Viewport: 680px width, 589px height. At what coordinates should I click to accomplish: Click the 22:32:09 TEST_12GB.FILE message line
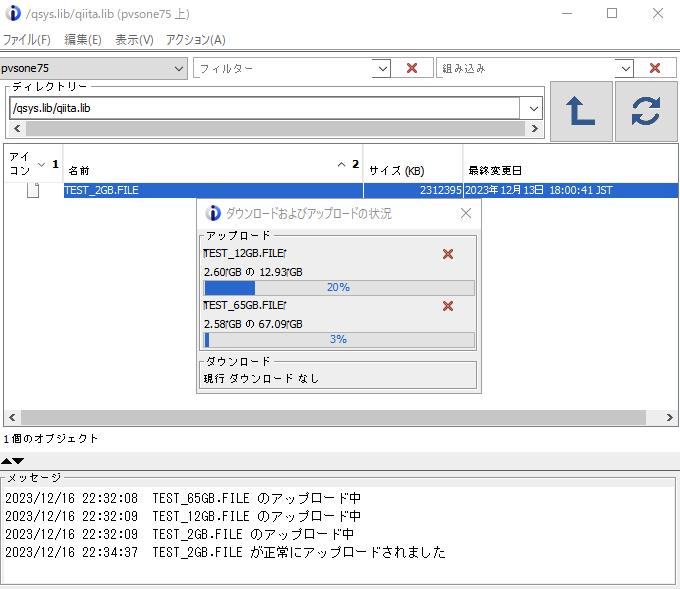[x=183, y=516]
